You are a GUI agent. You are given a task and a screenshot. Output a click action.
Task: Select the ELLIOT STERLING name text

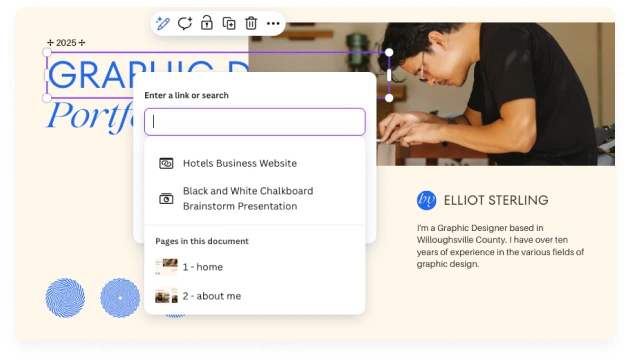[496, 200]
